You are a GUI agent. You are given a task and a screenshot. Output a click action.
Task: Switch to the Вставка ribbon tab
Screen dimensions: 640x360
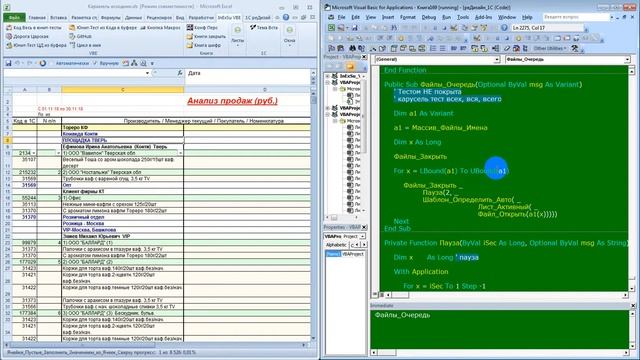tap(58, 18)
